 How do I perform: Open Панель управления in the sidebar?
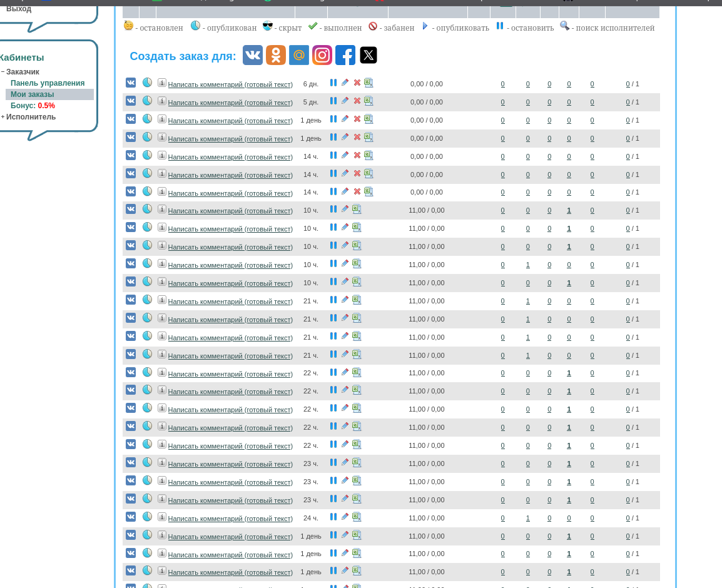48,83
